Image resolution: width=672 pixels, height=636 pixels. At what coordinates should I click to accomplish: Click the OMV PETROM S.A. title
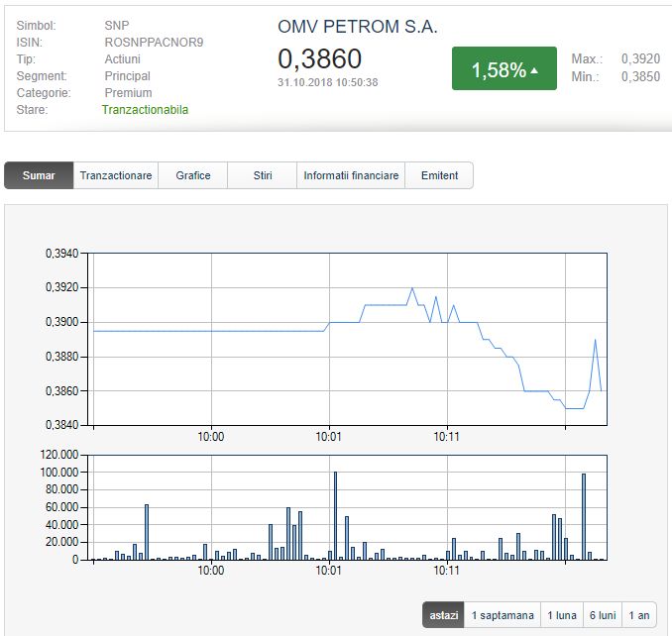(358, 27)
